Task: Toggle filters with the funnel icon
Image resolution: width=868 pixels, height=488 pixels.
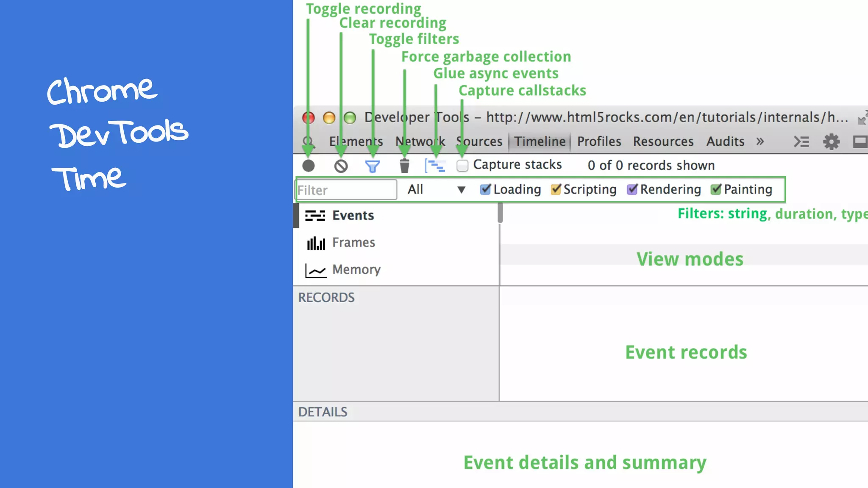Action: coord(373,166)
